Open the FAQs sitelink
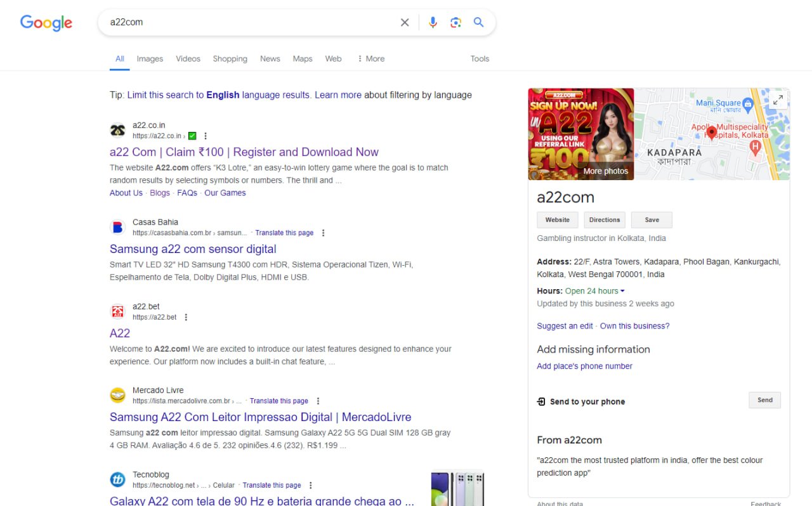Image resolution: width=812 pixels, height=506 pixels. 187,193
